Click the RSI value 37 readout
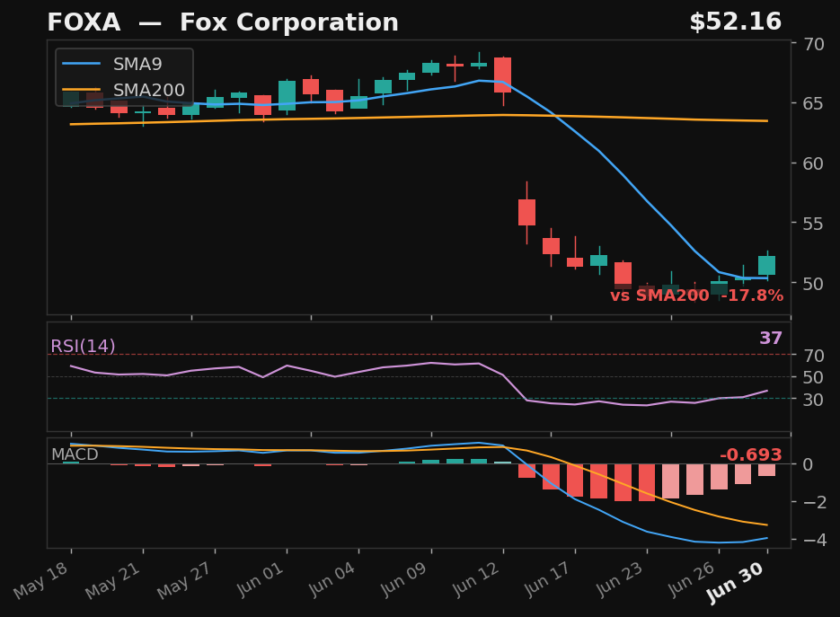 (771, 338)
